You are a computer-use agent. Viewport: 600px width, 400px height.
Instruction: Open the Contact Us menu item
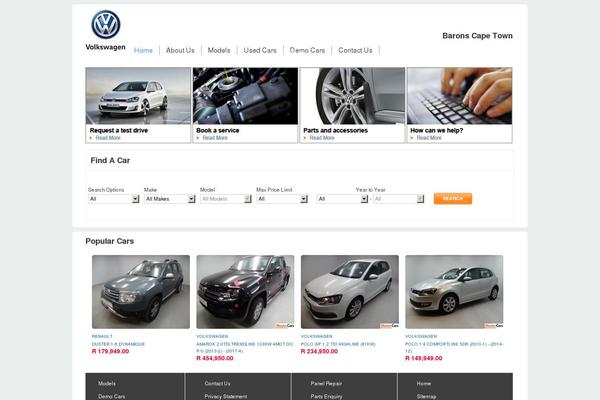click(x=355, y=51)
